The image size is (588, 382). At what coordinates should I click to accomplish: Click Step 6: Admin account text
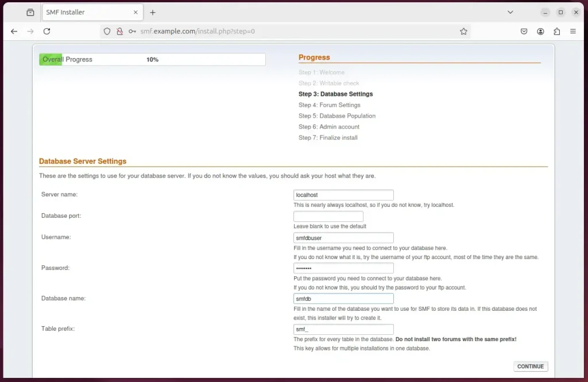click(x=329, y=127)
